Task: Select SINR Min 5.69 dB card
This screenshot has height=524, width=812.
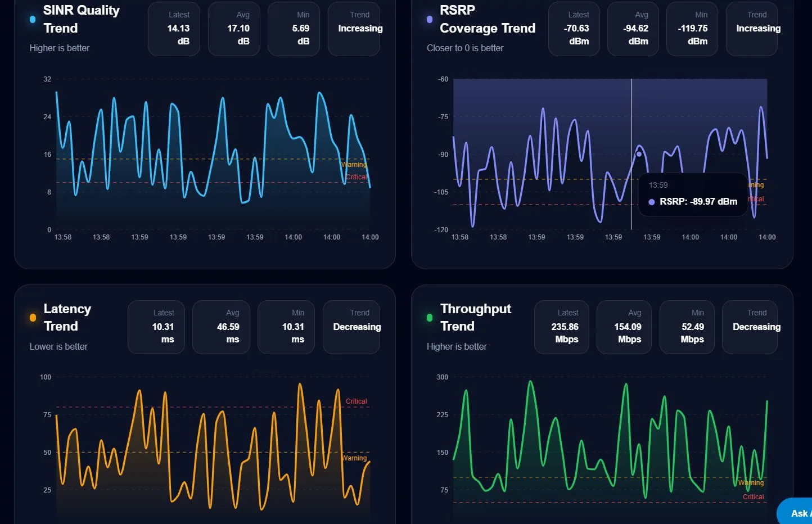Action: pyautogui.click(x=294, y=28)
